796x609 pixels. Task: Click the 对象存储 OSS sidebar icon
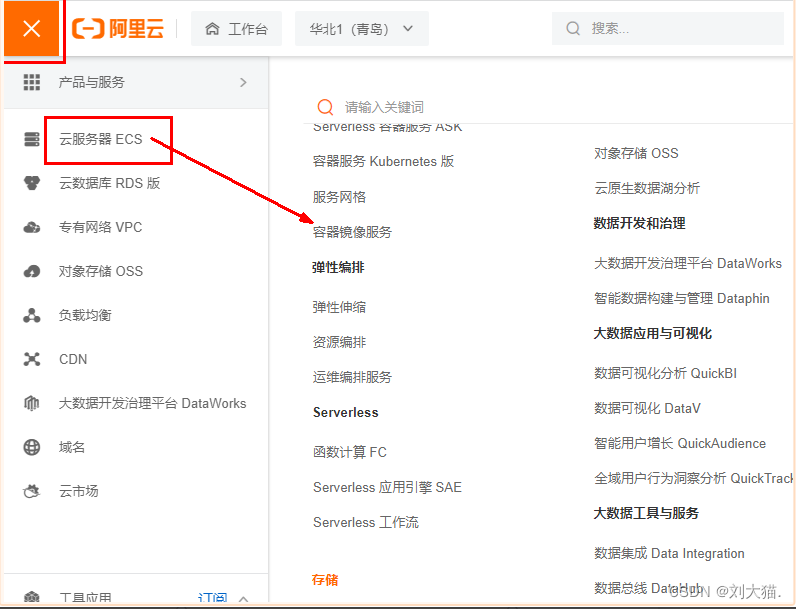(31, 272)
